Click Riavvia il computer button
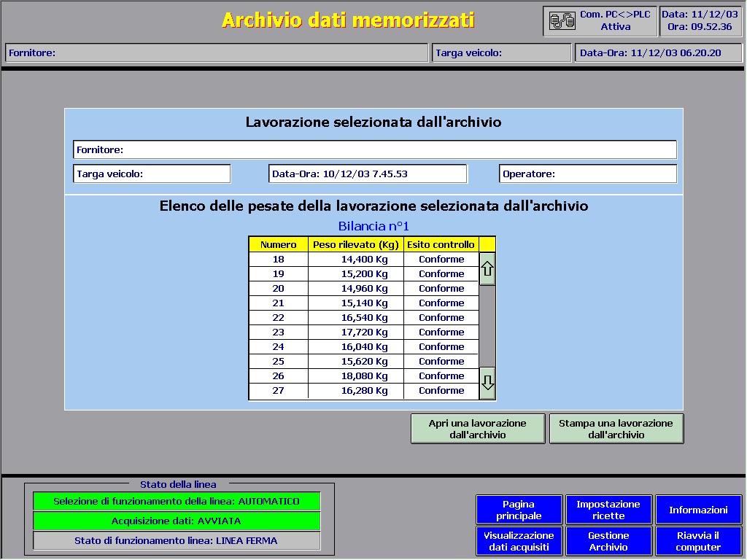This screenshot has height=560, width=747. tap(698, 541)
